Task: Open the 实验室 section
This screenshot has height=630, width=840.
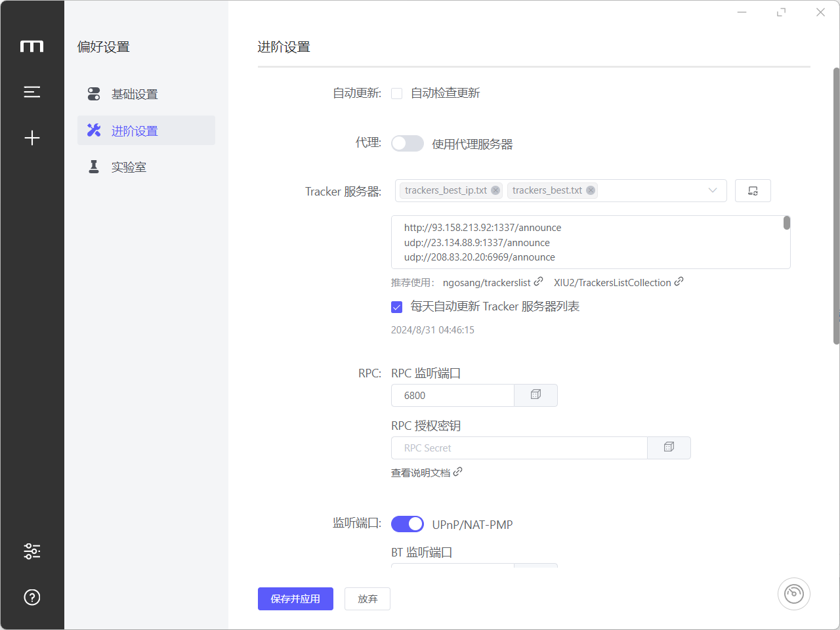Action: (129, 167)
